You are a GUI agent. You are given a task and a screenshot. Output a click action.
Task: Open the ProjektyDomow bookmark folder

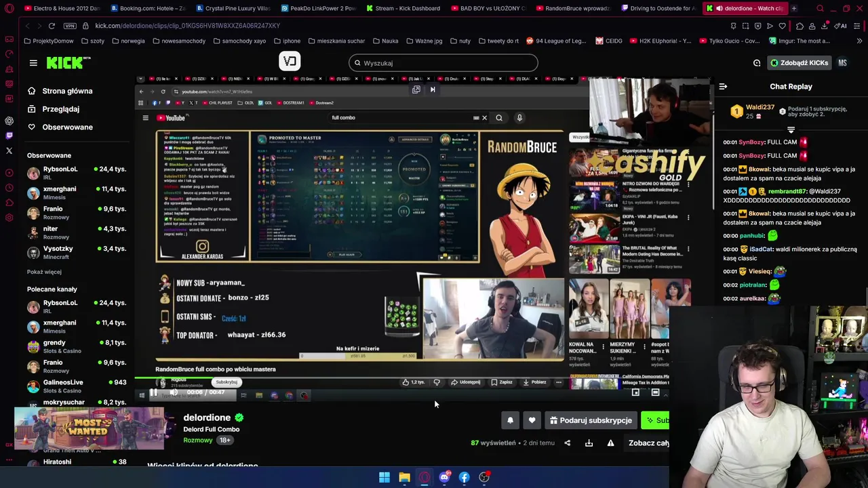coord(47,41)
